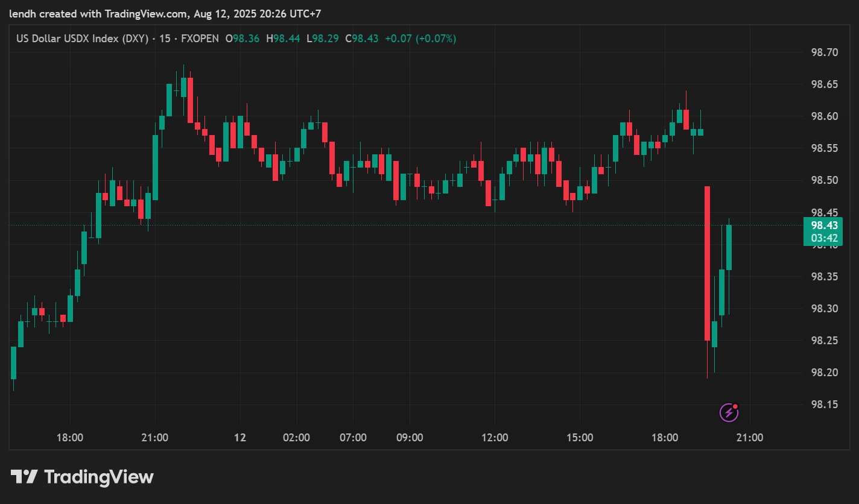
Task: Click the 15 interval label in header
Action: [x=165, y=39]
